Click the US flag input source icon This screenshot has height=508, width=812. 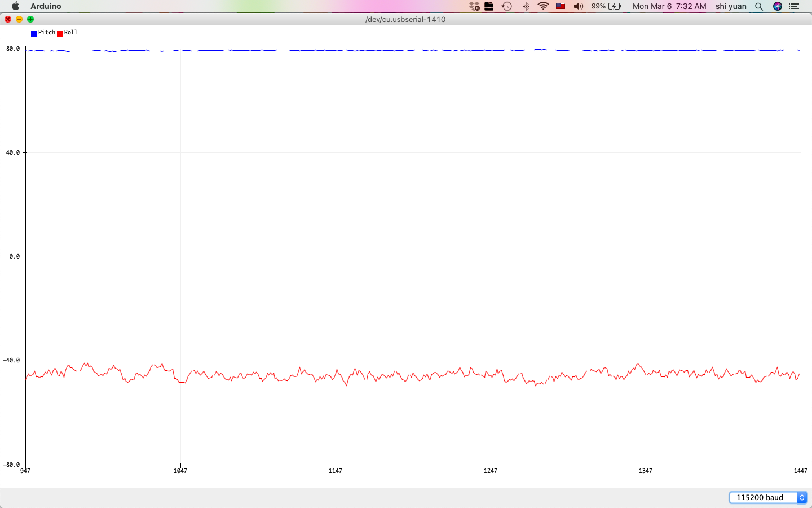coord(561,6)
